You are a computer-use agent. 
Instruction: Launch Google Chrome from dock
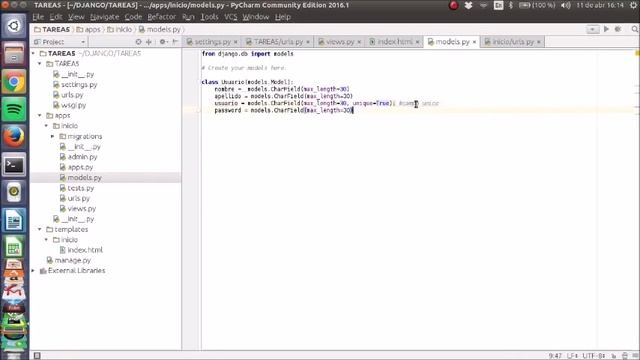point(14,82)
